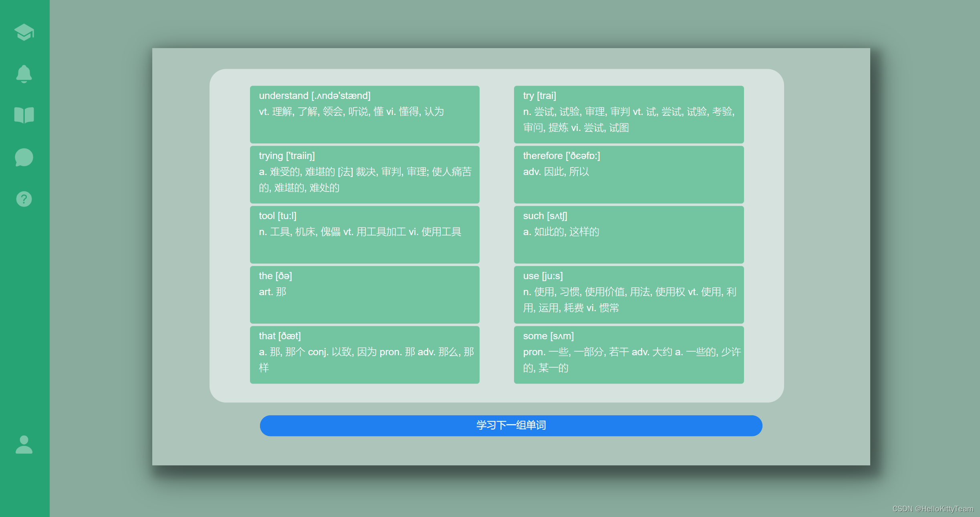Select the 'tool [tu:l]' word card
The image size is (980, 517).
pos(365,234)
